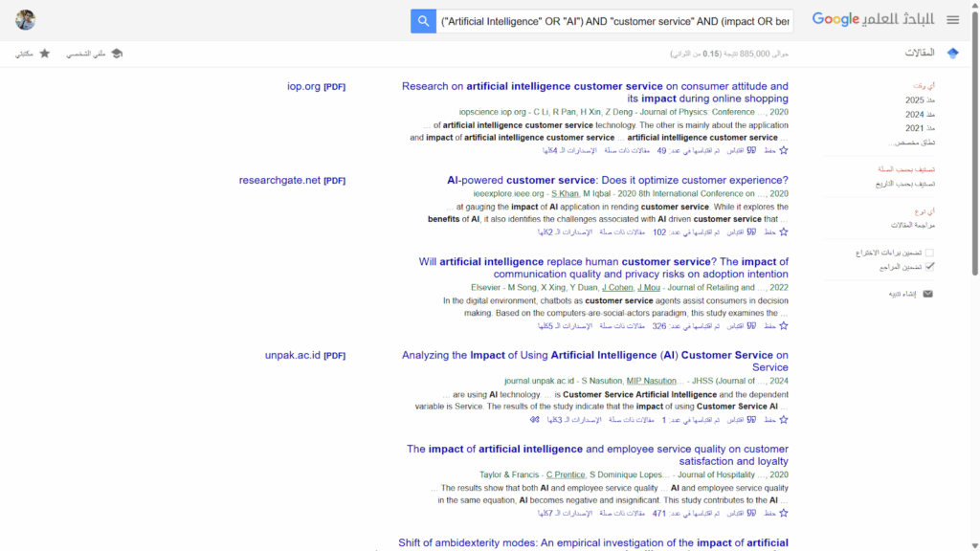
Task: Open 'AI-powered customer service' article title
Action: pos(617,180)
